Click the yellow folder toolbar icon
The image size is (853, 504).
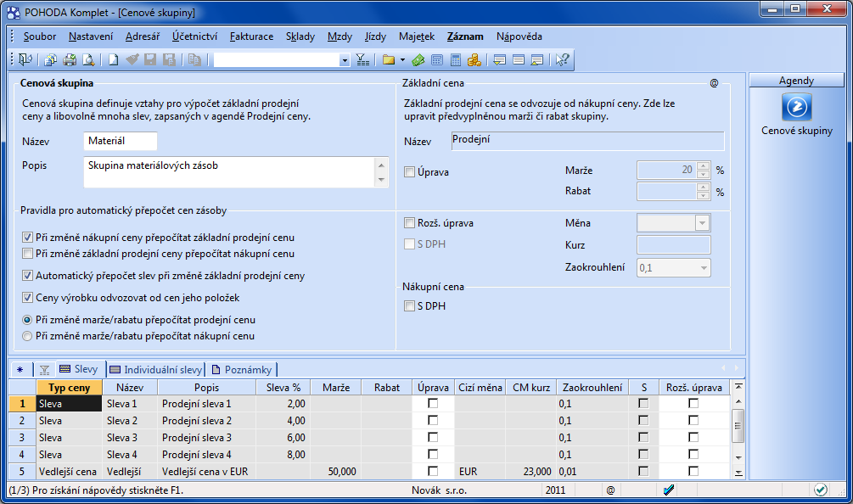pos(389,59)
